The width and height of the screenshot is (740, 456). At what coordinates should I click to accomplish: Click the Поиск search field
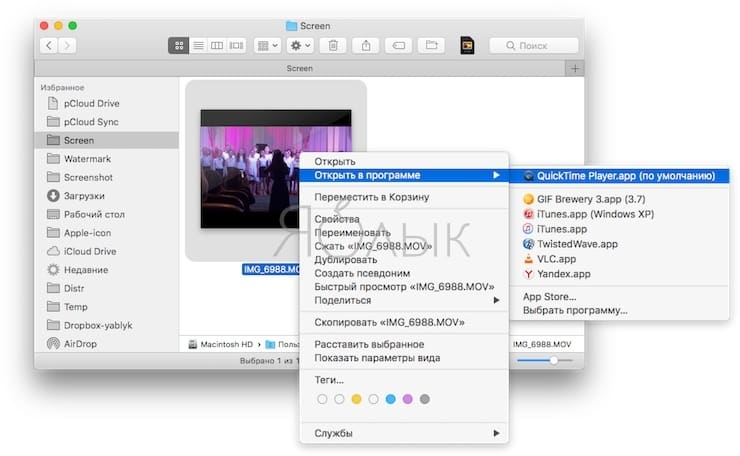tap(534, 45)
